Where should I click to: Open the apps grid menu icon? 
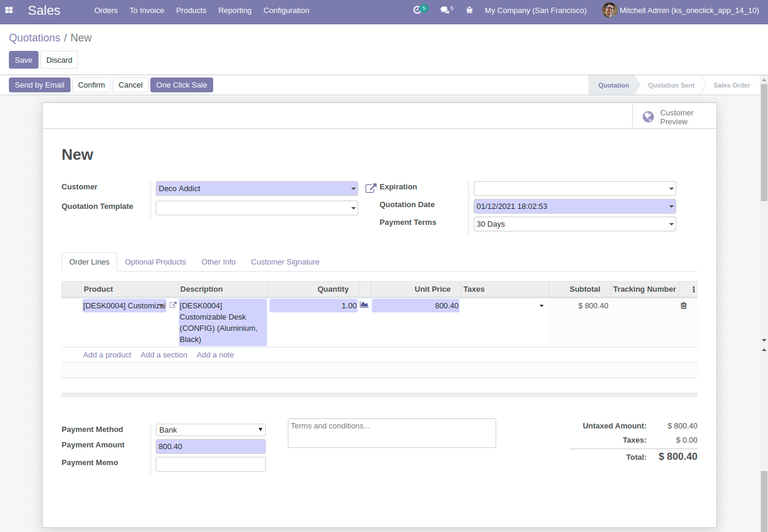pyautogui.click(x=9, y=11)
